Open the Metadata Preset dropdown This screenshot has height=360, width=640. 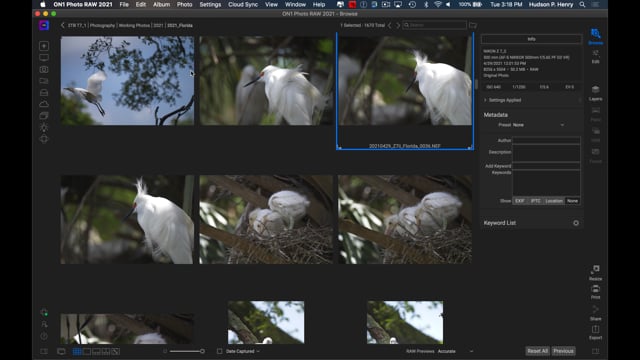539,125
